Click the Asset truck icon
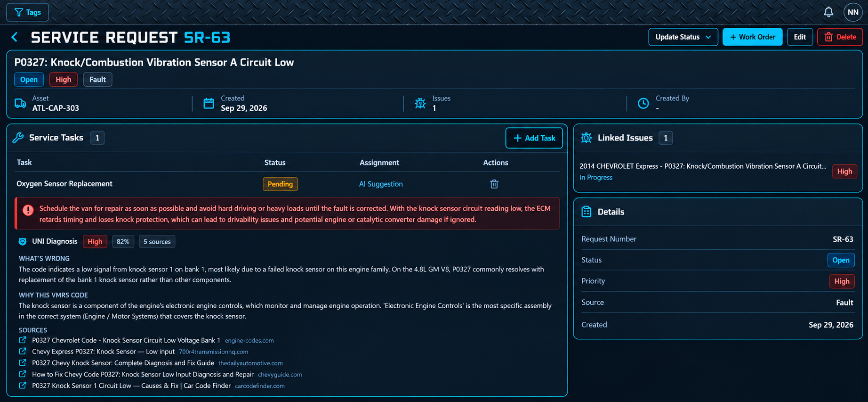The image size is (868, 402). click(20, 103)
